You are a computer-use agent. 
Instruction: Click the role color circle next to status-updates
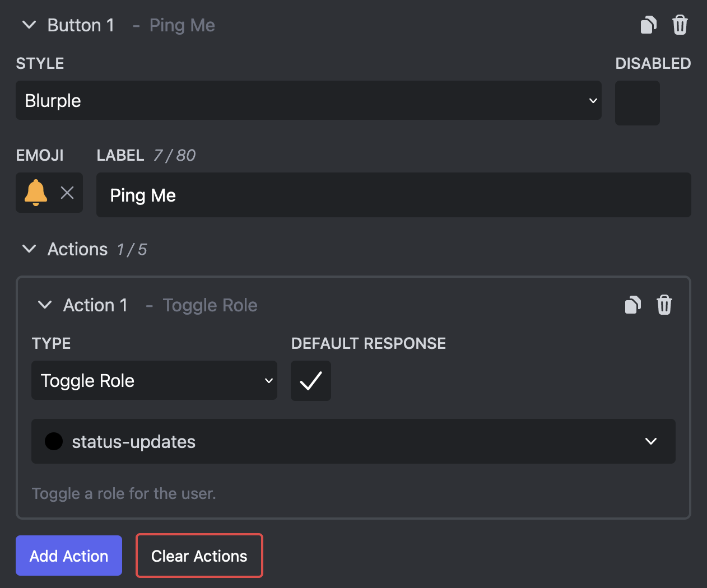(54, 441)
